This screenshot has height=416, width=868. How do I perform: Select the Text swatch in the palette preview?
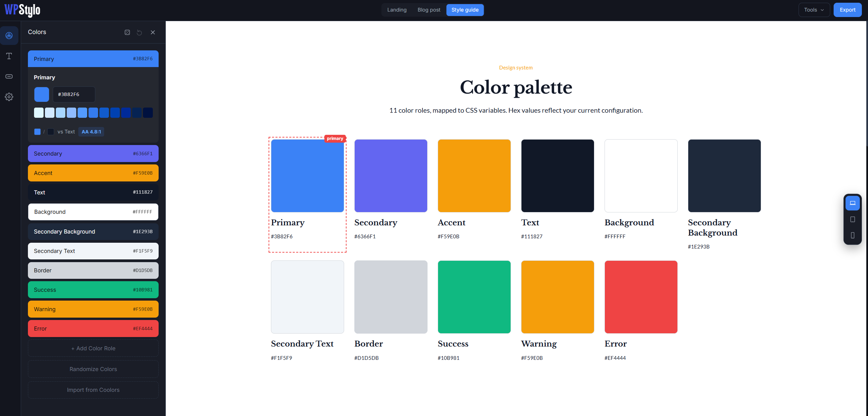[x=558, y=176]
